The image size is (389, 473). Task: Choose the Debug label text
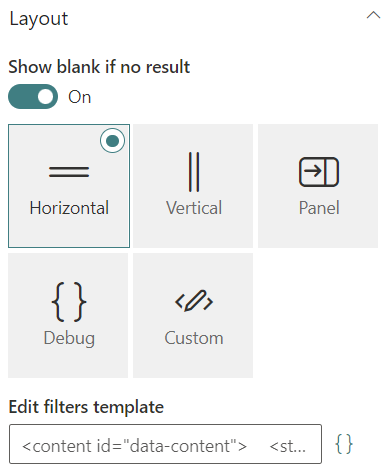pos(69,338)
